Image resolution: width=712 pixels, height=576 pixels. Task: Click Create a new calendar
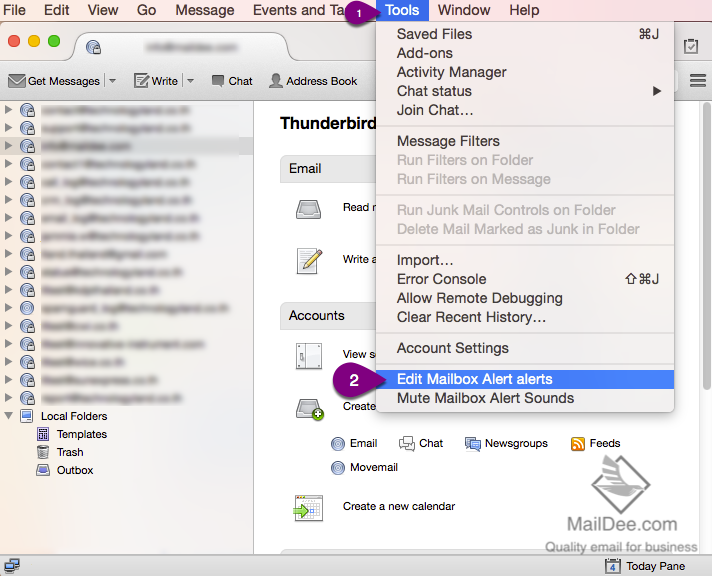(x=399, y=506)
